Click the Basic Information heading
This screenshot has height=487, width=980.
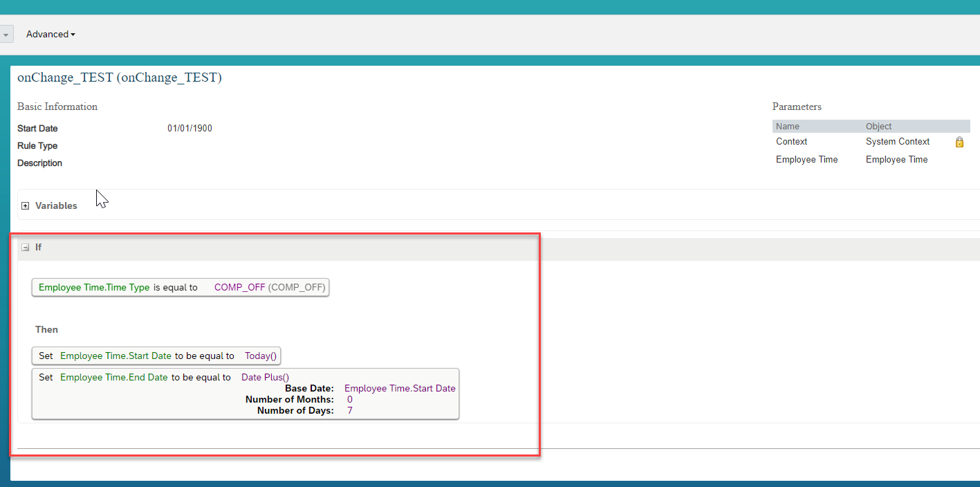tap(57, 107)
